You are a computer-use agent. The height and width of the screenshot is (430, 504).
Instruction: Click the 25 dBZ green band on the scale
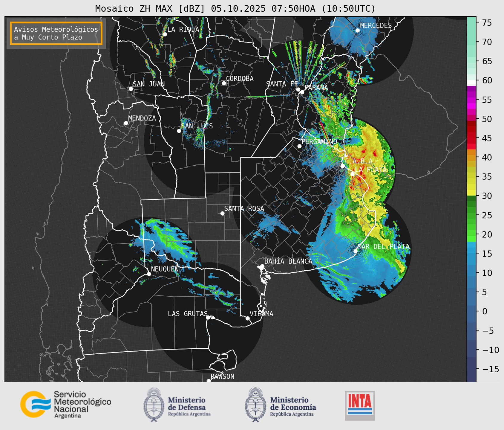pyautogui.click(x=471, y=215)
